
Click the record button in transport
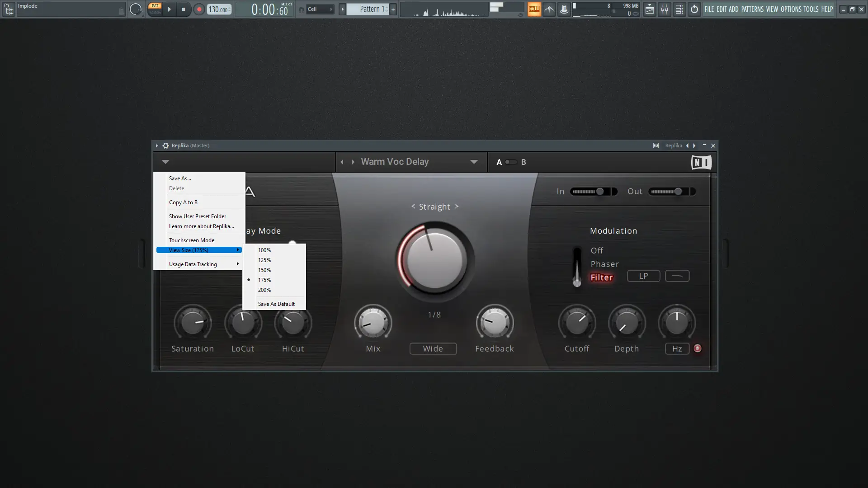(199, 9)
